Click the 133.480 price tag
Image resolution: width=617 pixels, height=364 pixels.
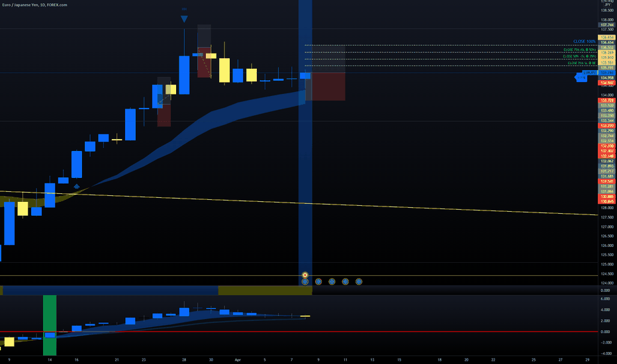coord(607,111)
